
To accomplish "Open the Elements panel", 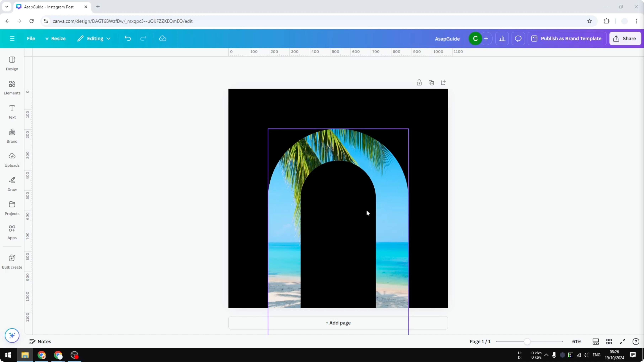I will 12,87.
